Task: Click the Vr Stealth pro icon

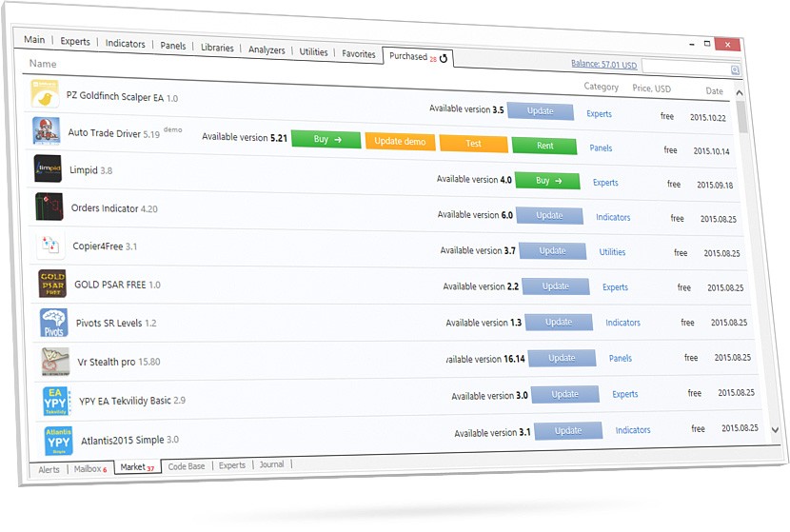Action: click(x=56, y=362)
